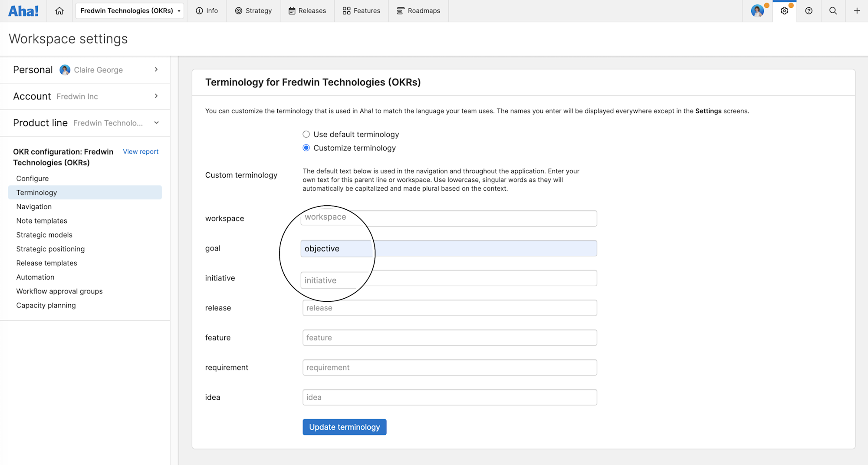The height and width of the screenshot is (465, 868).
Task: Select the Customize terminology option
Action: pyautogui.click(x=306, y=148)
